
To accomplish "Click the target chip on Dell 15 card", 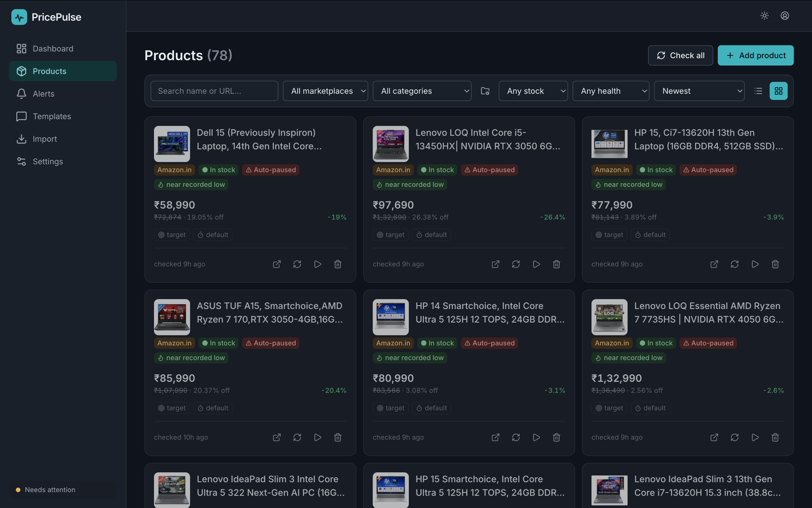I will tap(172, 235).
